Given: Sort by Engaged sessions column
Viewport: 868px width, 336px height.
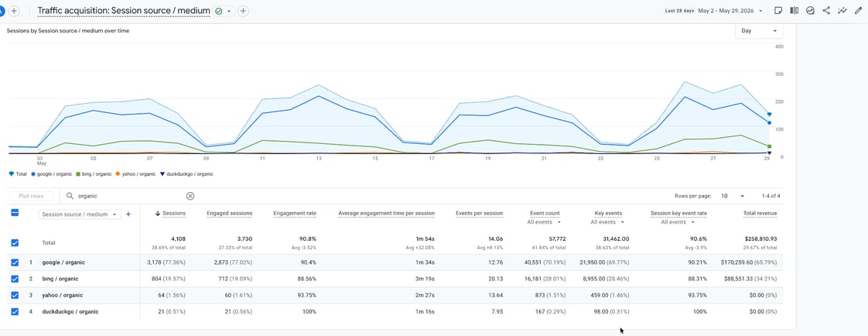Looking at the screenshot, I should pos(229,213).
